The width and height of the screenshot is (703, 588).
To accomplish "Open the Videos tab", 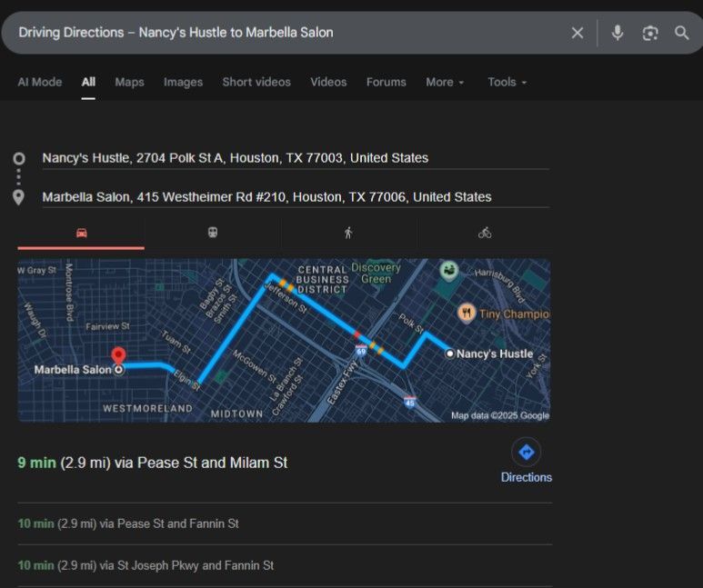I will point(328,82).
